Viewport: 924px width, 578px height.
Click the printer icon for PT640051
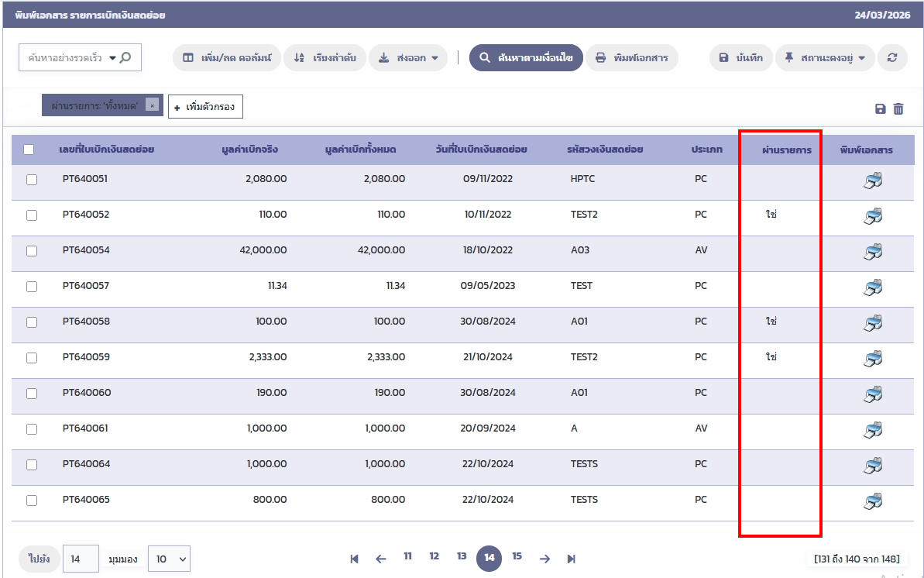pyautogui.click(x=873, y=182)
